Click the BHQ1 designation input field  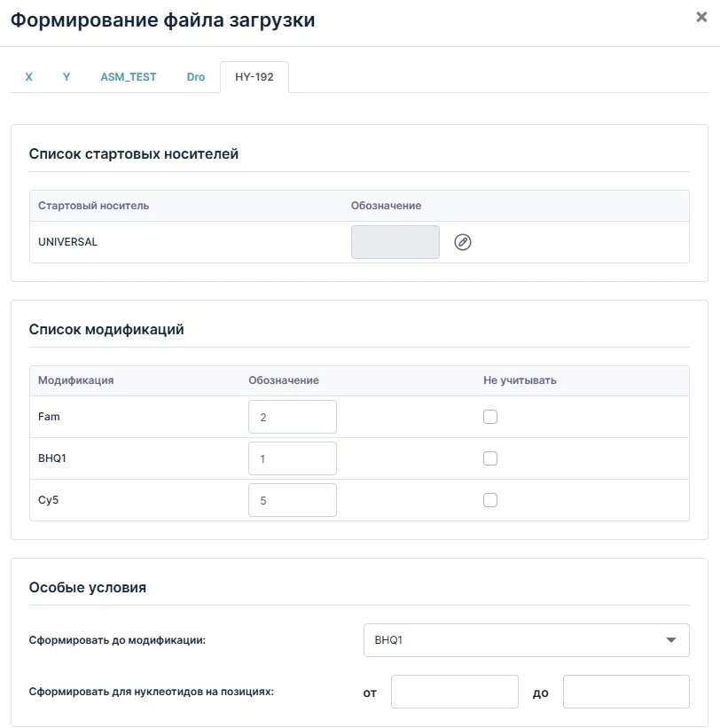click(293, 458)
